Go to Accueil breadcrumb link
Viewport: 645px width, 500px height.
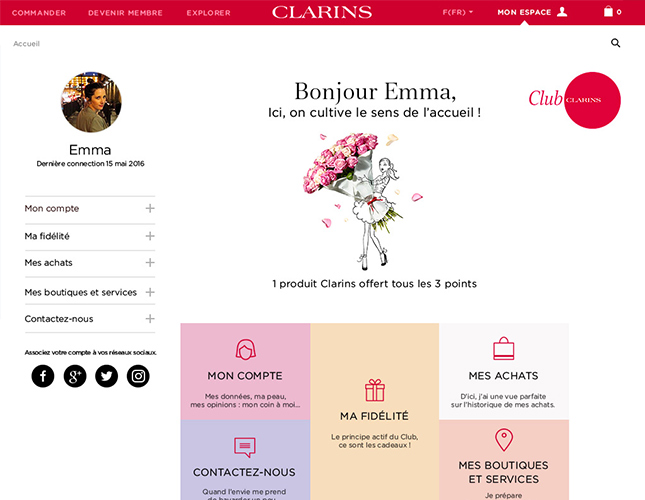coord(26,44)
